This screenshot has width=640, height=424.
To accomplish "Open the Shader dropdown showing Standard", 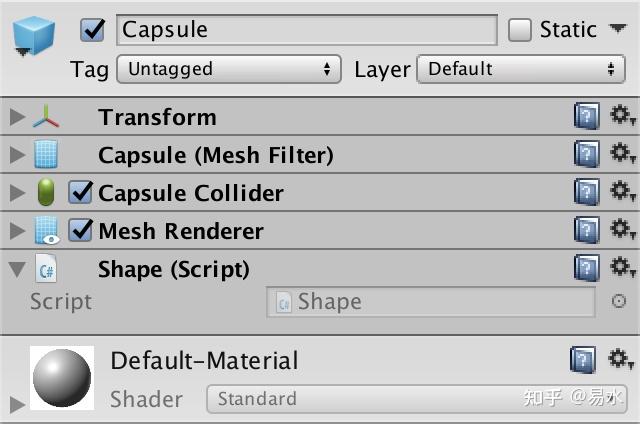I will pyautogui.click(x=416, y=399).
